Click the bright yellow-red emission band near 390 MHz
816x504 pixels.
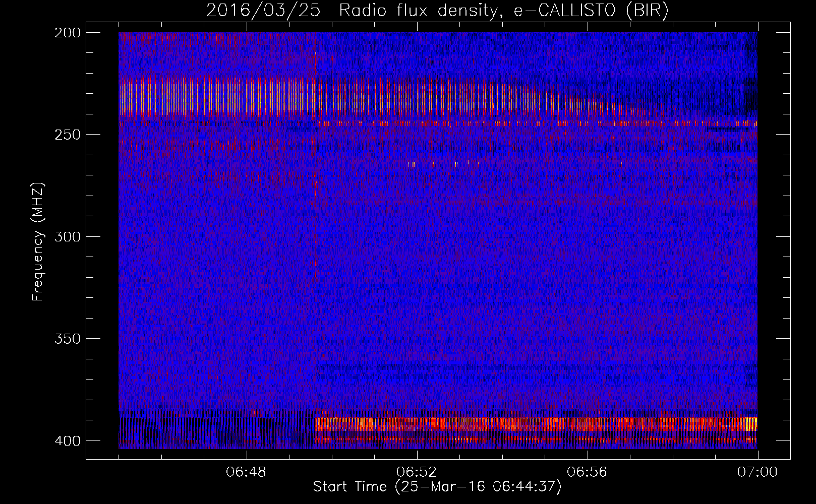(537, 424)
